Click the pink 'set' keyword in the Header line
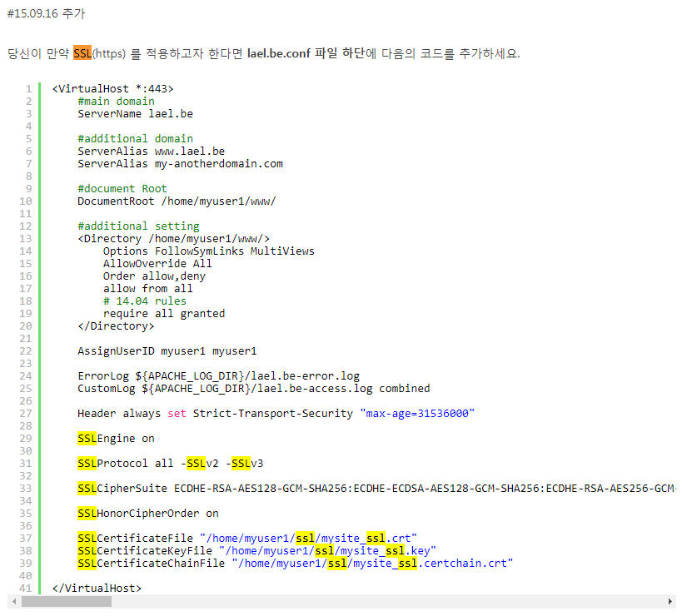Viewport: 682px width, 616px height. [177, 413]
